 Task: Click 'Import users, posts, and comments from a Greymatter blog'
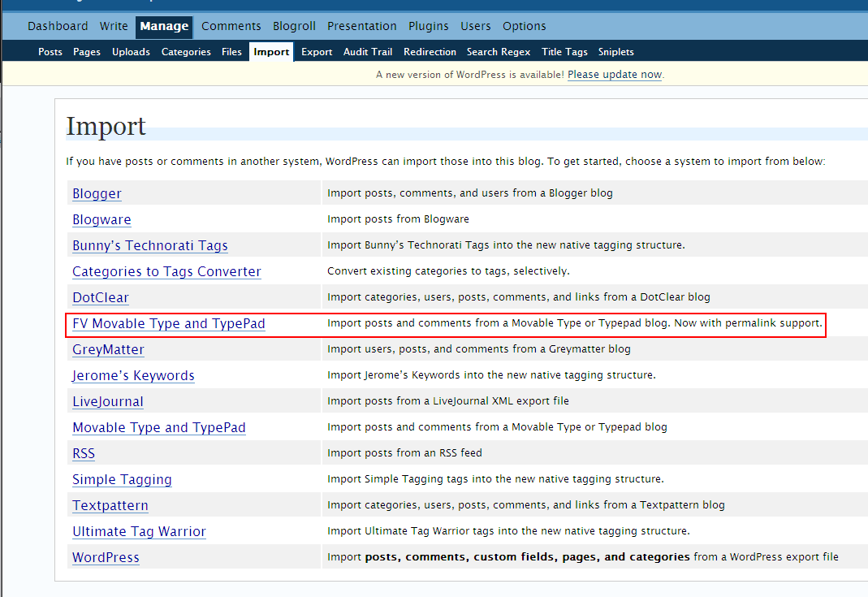(479, 349)
